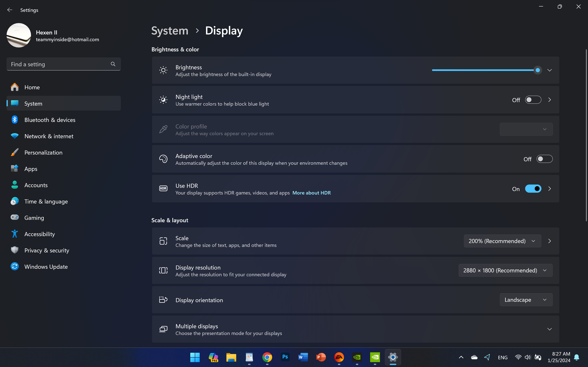Click the Brightness slider handle
The image size is (588, 367).
pyautogui.click(x=537, y=70)
